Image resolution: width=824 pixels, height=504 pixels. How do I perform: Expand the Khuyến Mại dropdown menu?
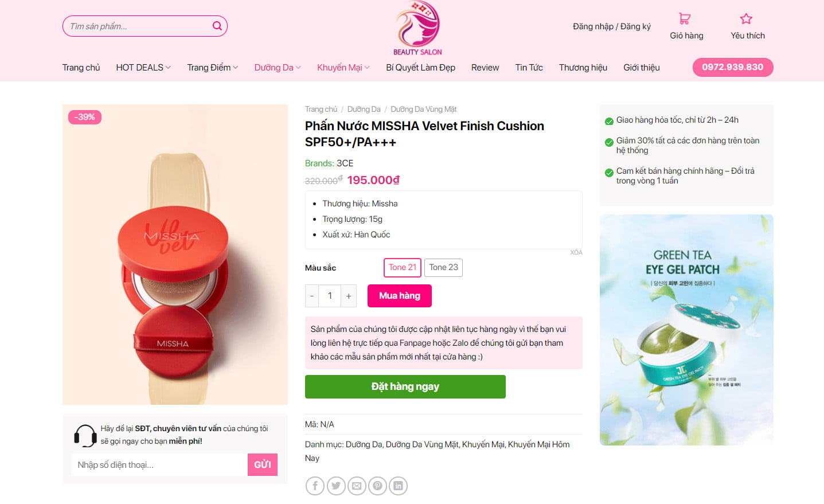[x=343, y=68]
